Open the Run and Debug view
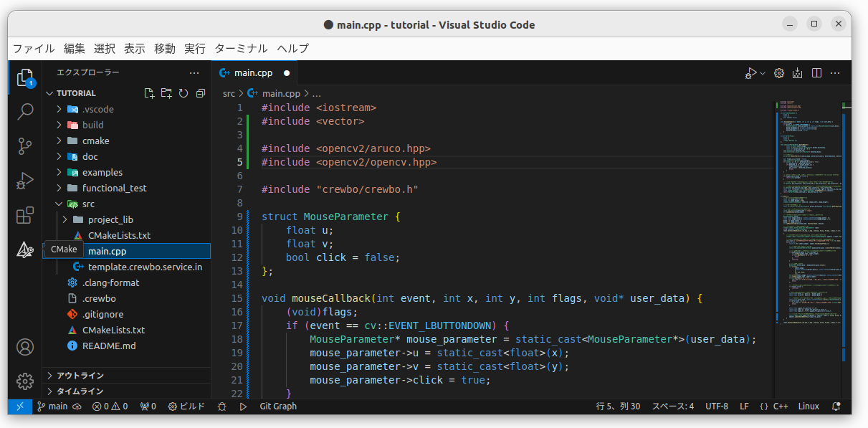 pyautogui.click(x=25, y=180)
